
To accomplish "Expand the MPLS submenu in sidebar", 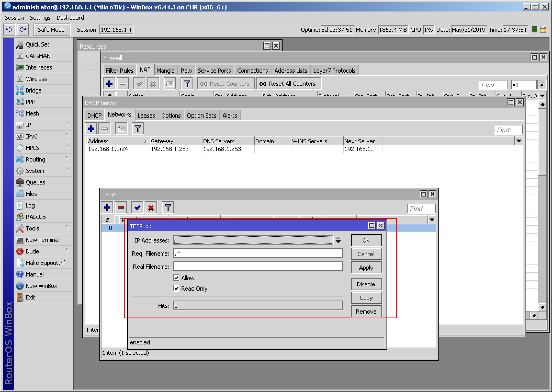I will [67, 147].
